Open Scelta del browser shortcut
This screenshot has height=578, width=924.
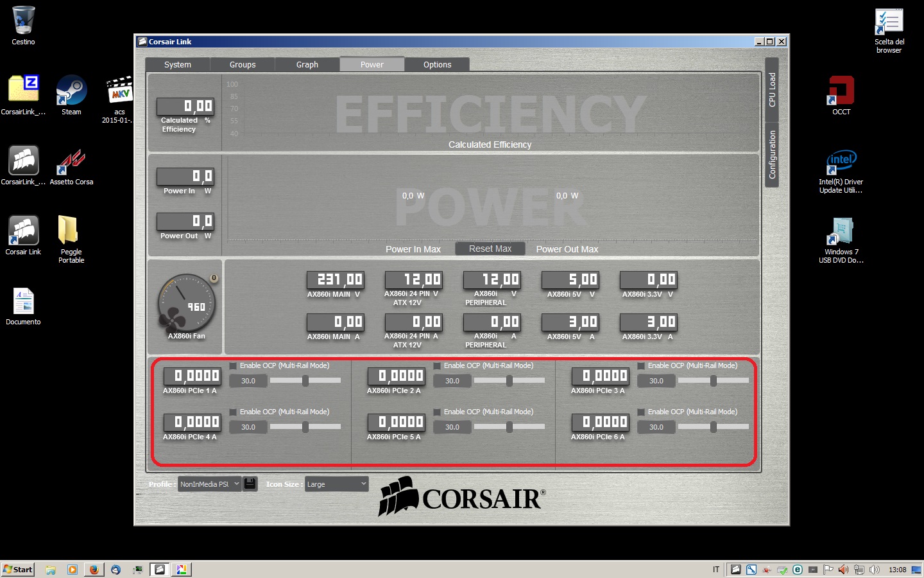click(889, 30)
